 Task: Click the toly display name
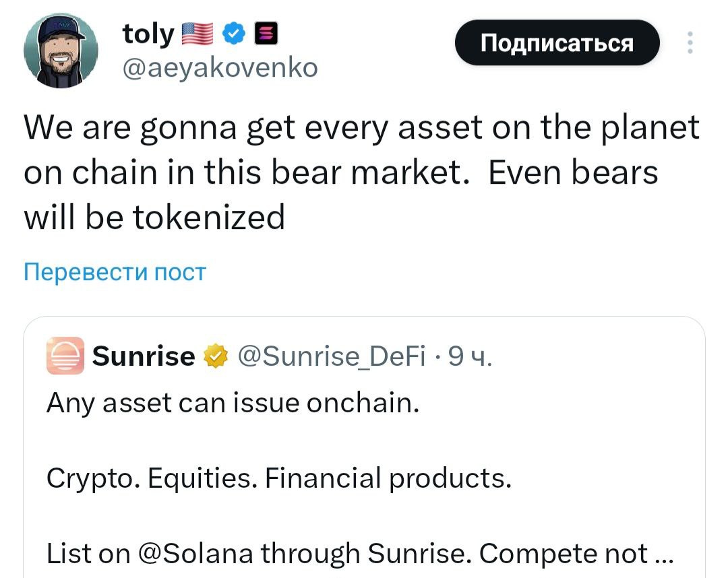pyautogui.click(x=148, y=34)
